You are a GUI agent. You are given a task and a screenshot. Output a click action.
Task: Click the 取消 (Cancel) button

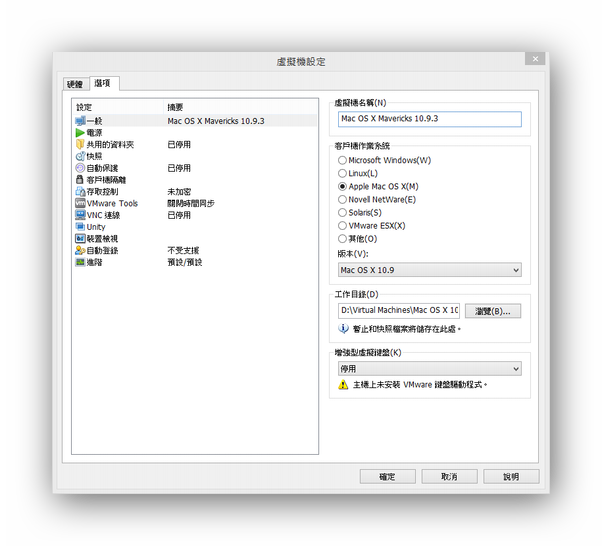(x=450, y=477)
